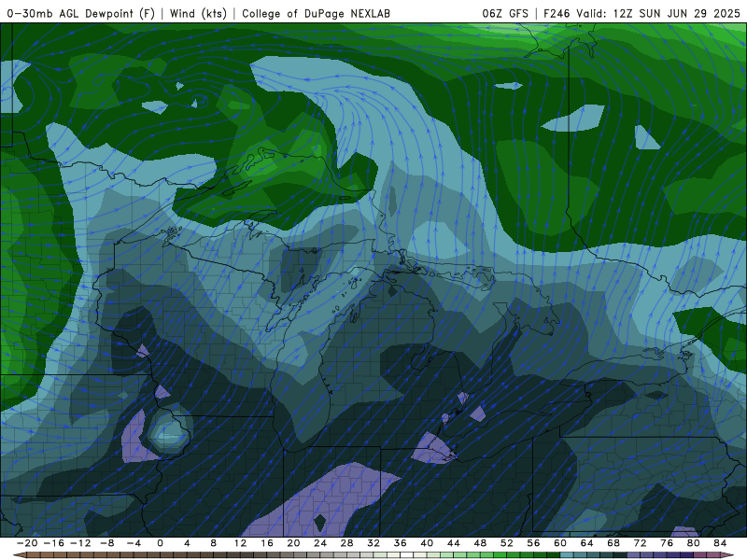Screen dimensions: 747x560
Task: Click the 'F246 Valid: 12Z SUN JUN 29 2025' text
Action: click(641, 13)
